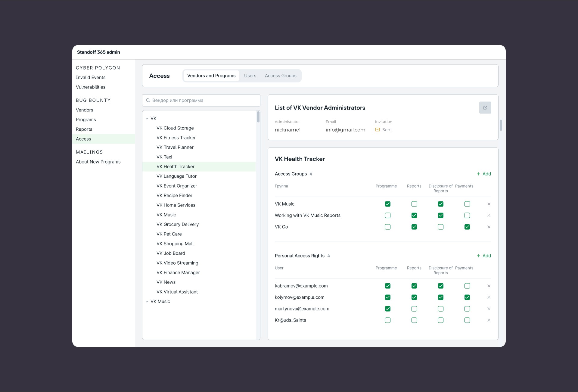Switch to the Users tab
Viewport: 578px width, 392px height.
pyautogui.click(x=250, y=76)
